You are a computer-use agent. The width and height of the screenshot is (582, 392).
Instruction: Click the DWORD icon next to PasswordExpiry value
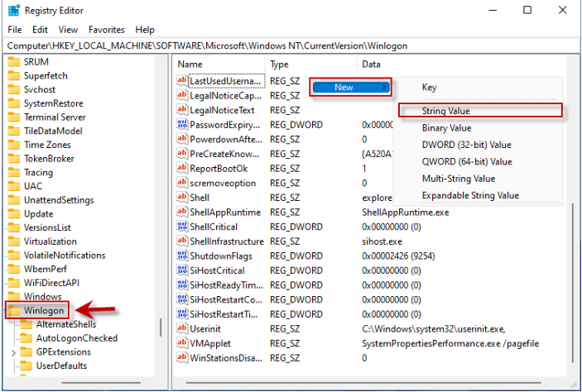(x=183, y=125)
